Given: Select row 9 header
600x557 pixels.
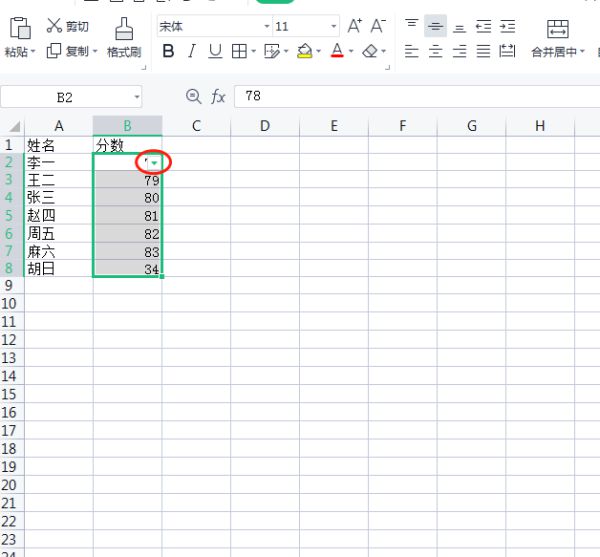Looking at the screenshot, I should (x=12, y=286).
